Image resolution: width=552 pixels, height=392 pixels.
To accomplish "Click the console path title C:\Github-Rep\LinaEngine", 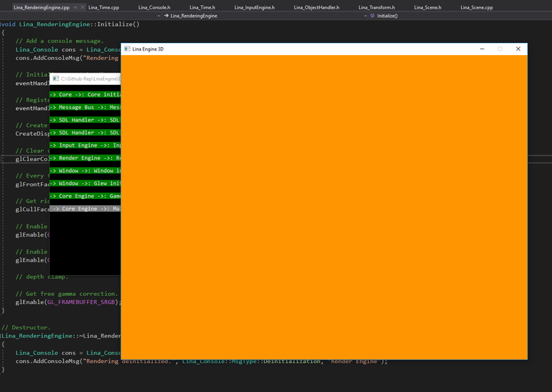I will 90,79.
